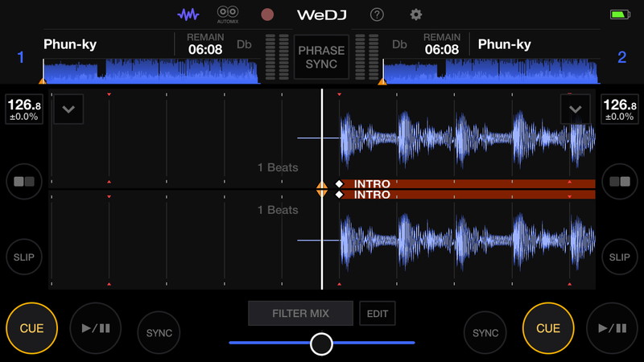Click the crossfader slider handle
The width and height of the screenshot is (644, 362).
tap(321, 344)
